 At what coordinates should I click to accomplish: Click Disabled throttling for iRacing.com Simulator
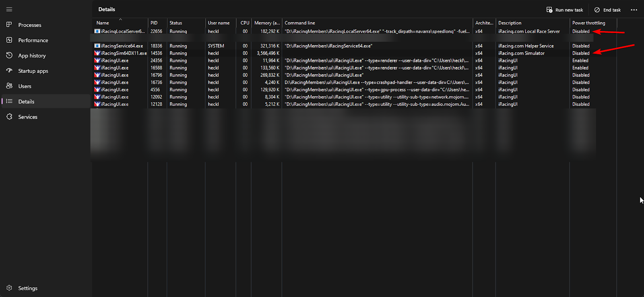coord(581,53)
